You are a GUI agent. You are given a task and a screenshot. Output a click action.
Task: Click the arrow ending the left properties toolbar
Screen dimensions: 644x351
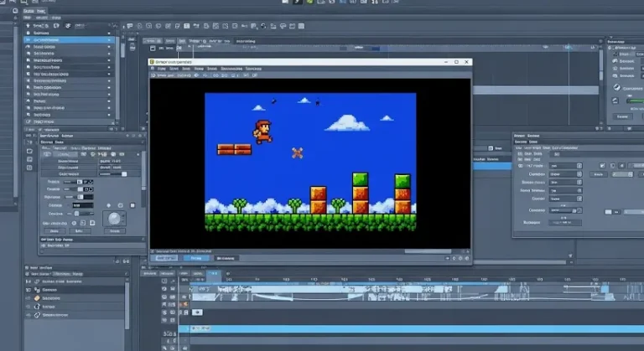click(x=138, y=154)
